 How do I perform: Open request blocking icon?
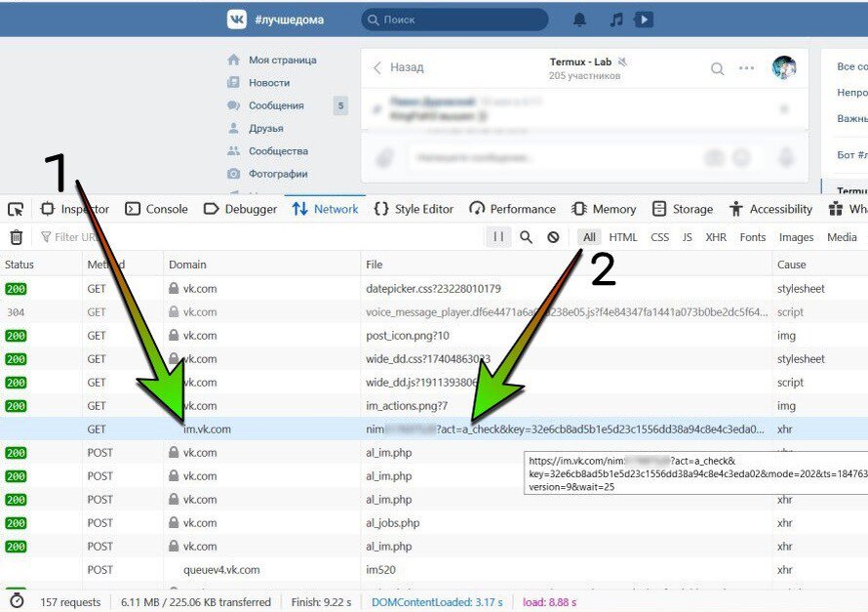(553, 237)
